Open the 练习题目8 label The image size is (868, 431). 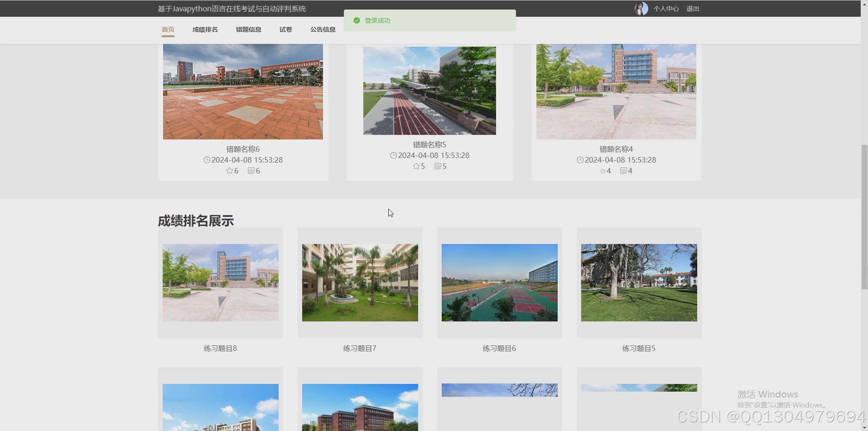pyautogui.click(x=220, y=348)
